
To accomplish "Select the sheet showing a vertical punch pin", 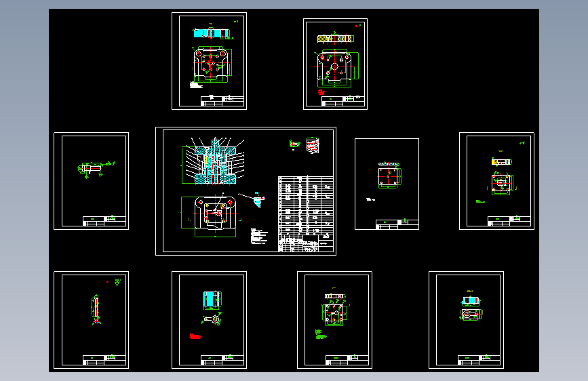I will click(91, 320).
